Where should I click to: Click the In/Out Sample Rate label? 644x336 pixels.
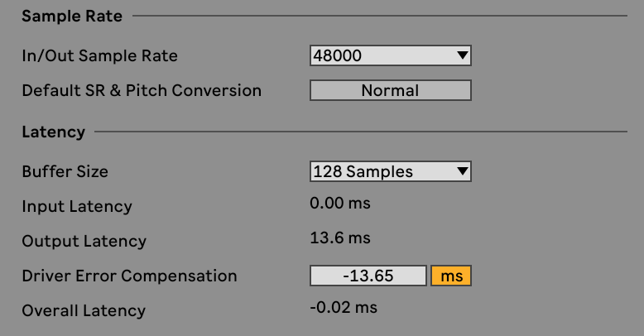tap(99, 56)
